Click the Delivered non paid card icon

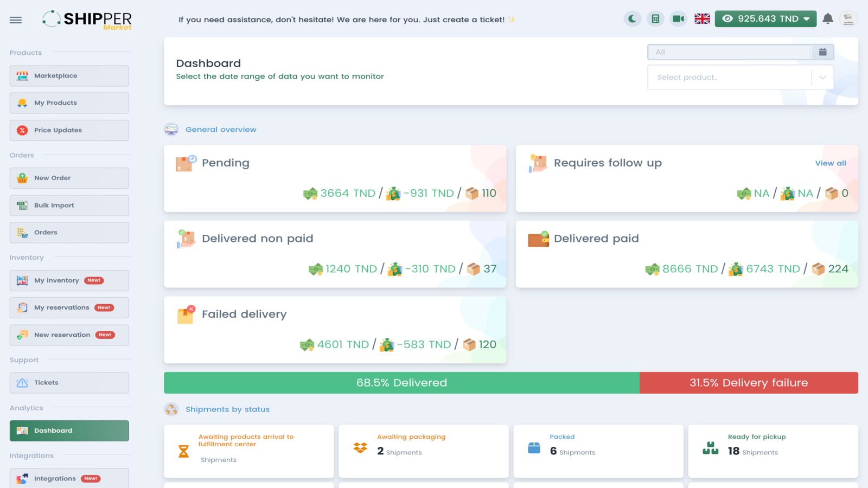pos(186,239)
